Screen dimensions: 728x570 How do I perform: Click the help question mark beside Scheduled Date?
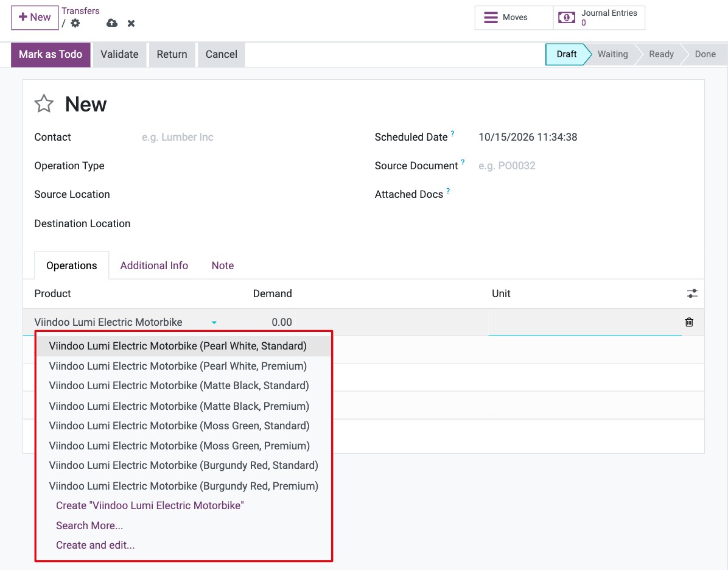click(x=453, y=133)
